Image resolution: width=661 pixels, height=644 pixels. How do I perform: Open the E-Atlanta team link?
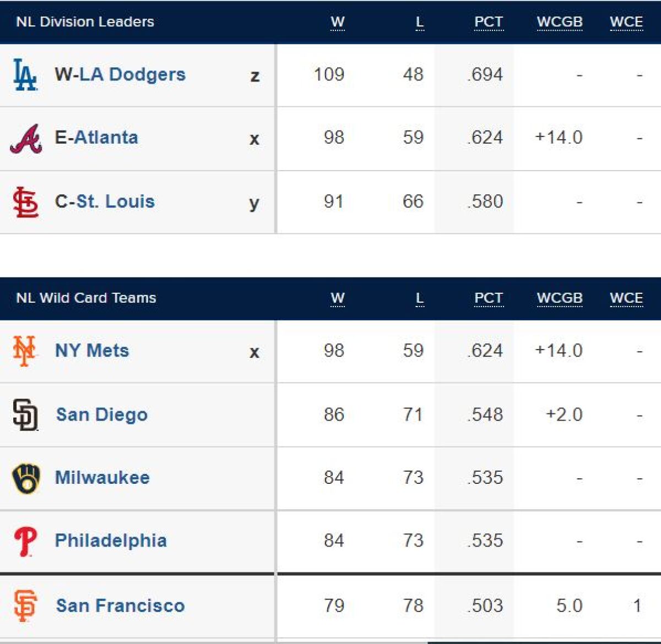[x=96, y=137]
